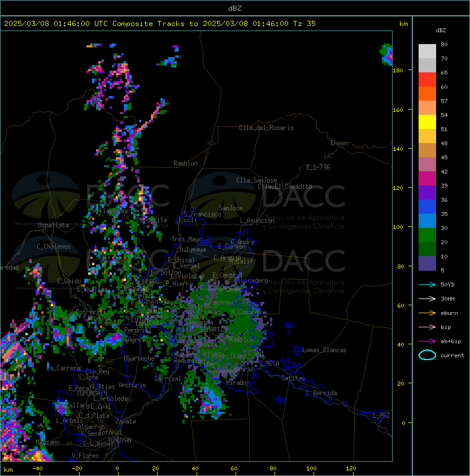
Task: Click the 'Encon' map label
Action: click(339, 143)
